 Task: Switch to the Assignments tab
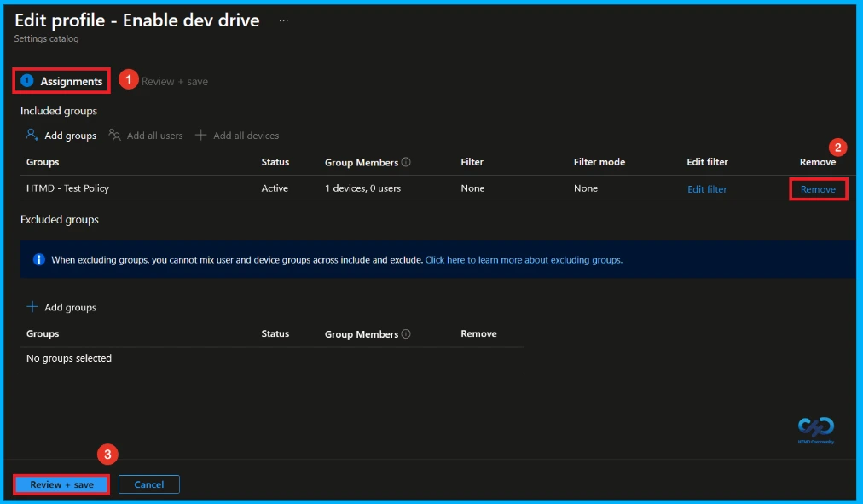coord(61,81)
